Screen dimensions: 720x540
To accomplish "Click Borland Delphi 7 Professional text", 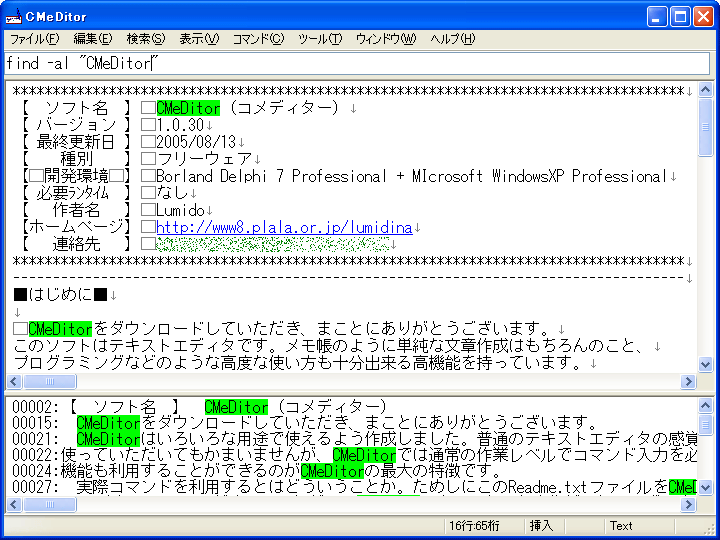I will 271,176.
